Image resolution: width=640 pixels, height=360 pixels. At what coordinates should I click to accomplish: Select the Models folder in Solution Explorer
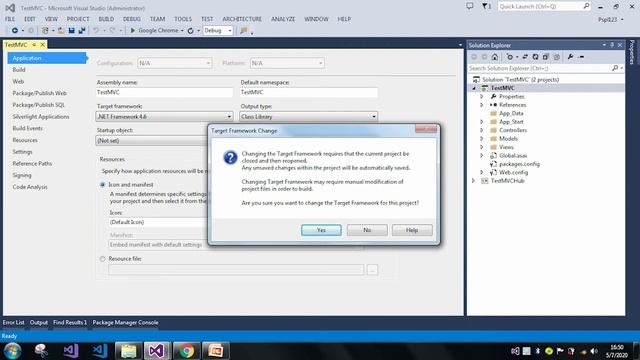[508, 139]
